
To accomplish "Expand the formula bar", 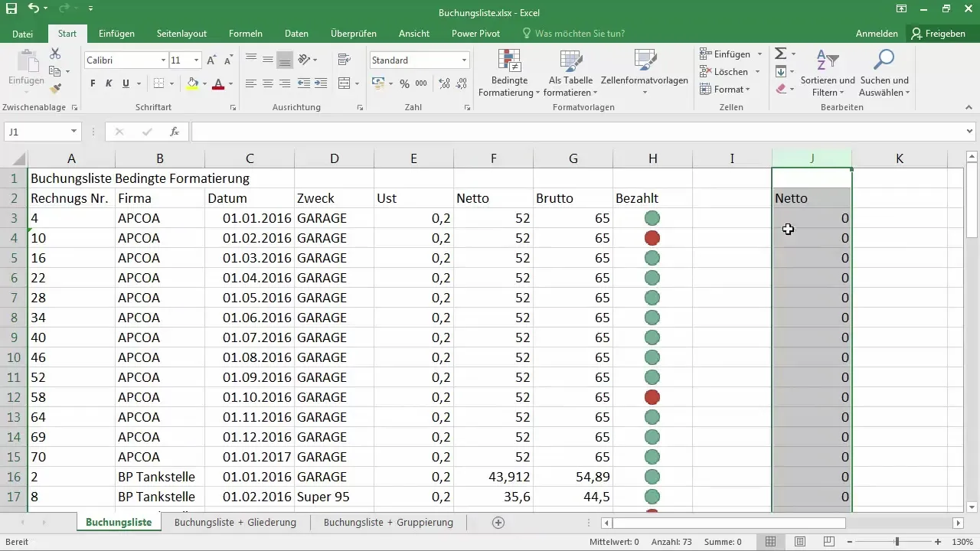I will point(971,132).
